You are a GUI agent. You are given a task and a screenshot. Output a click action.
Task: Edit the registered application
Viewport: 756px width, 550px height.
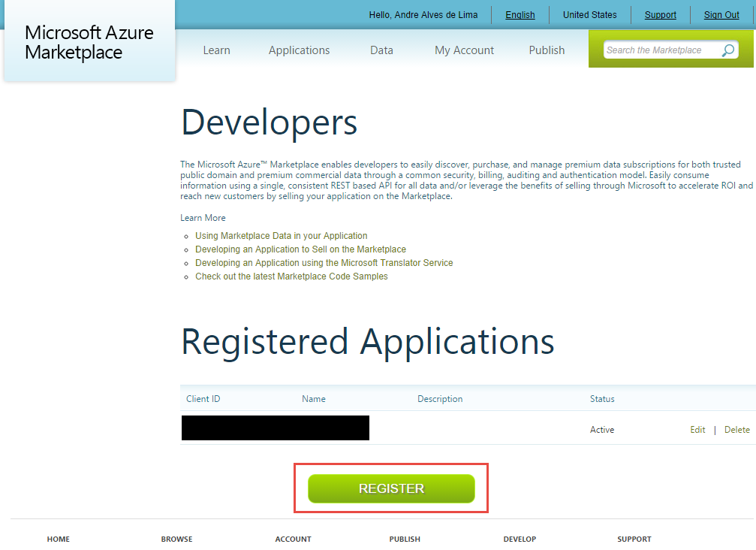click(697, 430)
